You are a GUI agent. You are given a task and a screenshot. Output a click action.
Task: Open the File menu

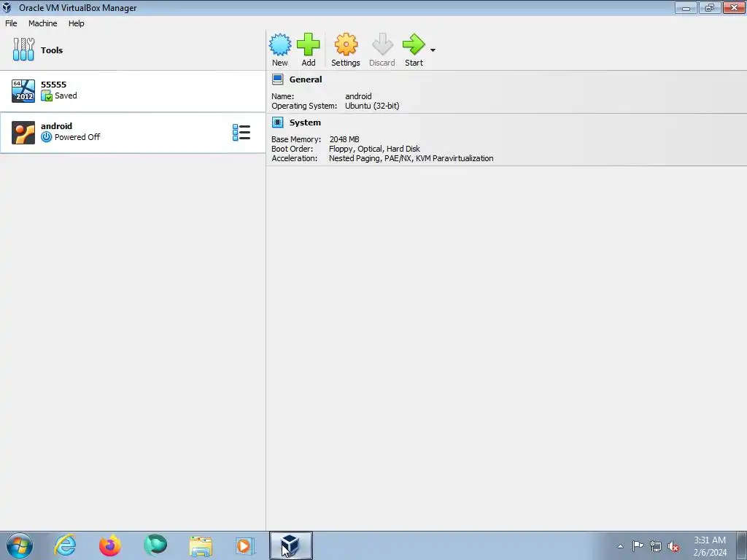(11, 23)
